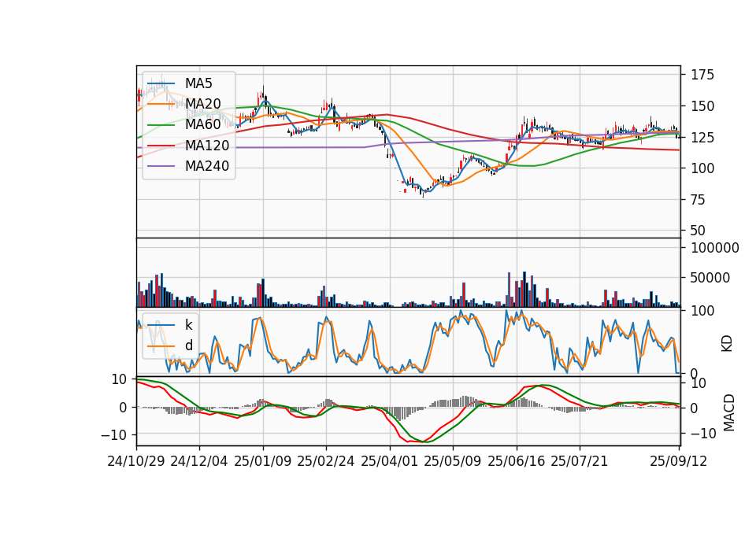Click the 150 price axis label

coord(702,106)
